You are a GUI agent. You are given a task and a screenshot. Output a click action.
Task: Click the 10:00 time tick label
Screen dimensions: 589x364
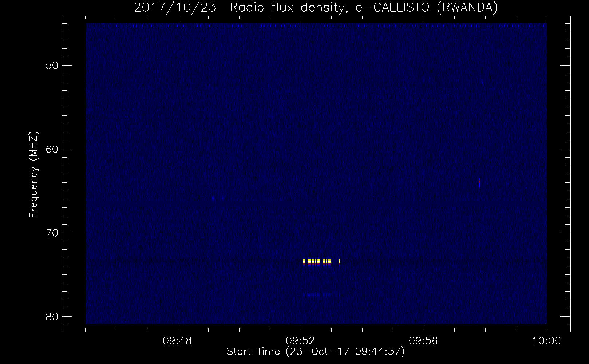547,341
